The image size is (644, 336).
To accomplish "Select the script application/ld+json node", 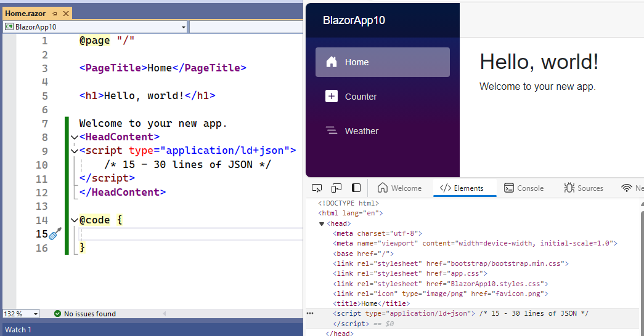I will [x=460, y=313].
